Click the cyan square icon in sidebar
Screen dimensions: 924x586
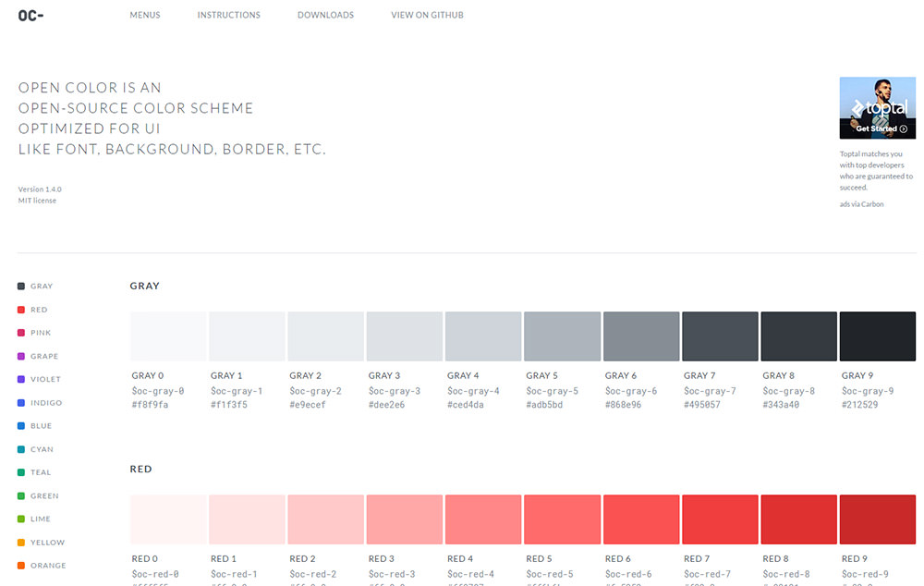(21, 449)
